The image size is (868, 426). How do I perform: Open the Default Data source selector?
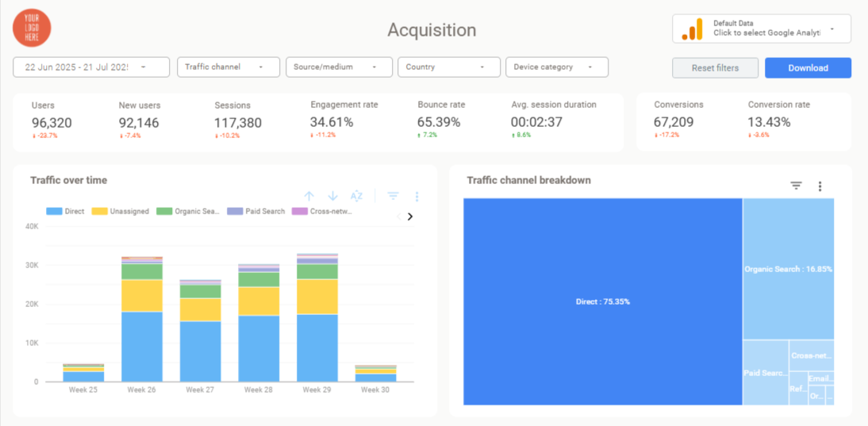tap(762, 29)
